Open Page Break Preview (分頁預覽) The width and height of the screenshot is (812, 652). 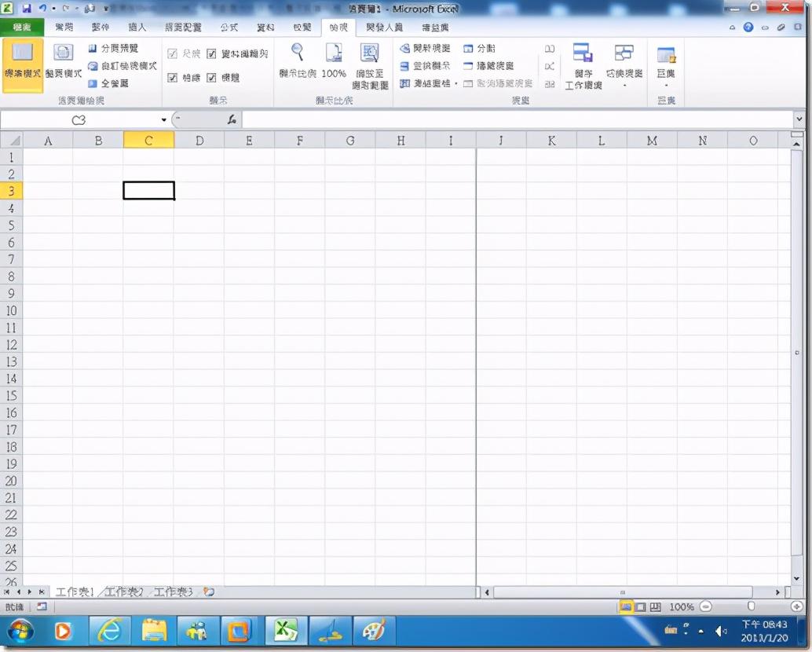click(113, 48)
